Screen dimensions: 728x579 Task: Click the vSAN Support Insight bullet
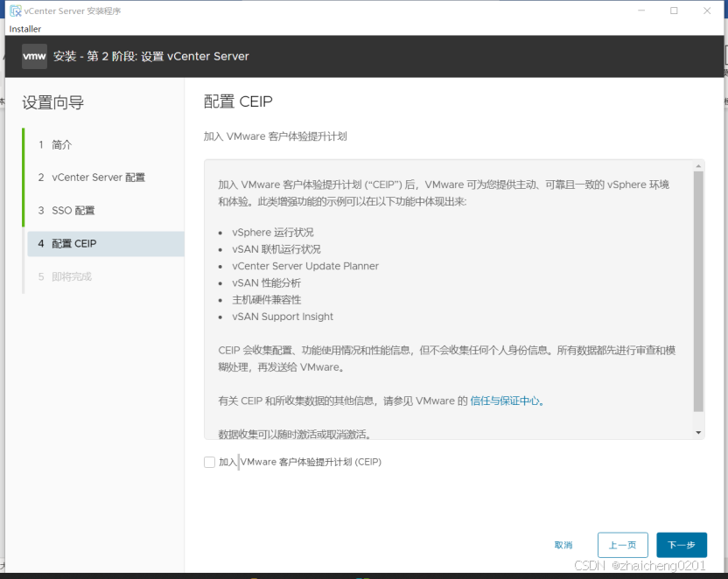click(x=283, y=317)
